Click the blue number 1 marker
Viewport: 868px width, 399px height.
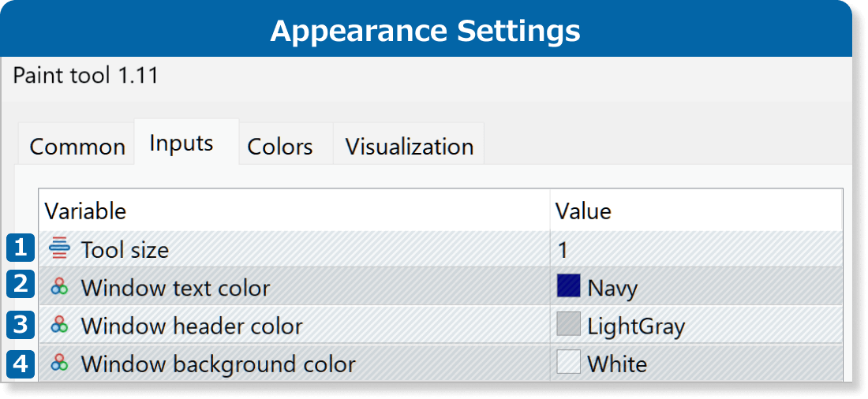point(21,249)
